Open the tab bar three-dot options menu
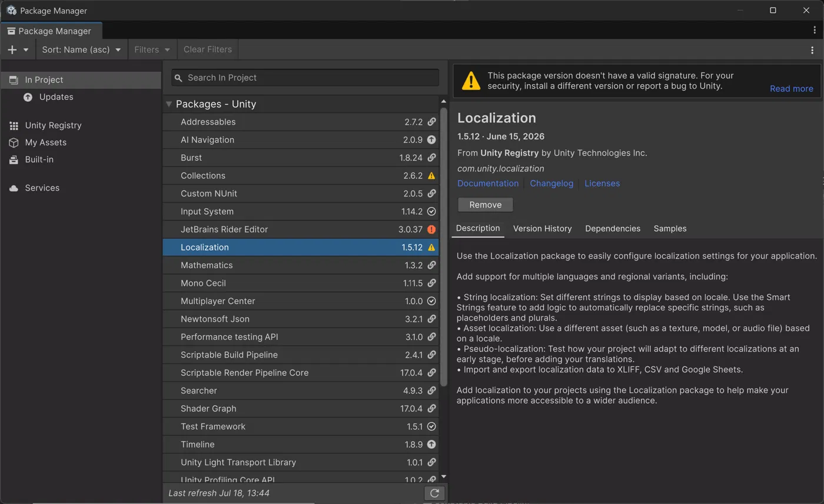 815,30
